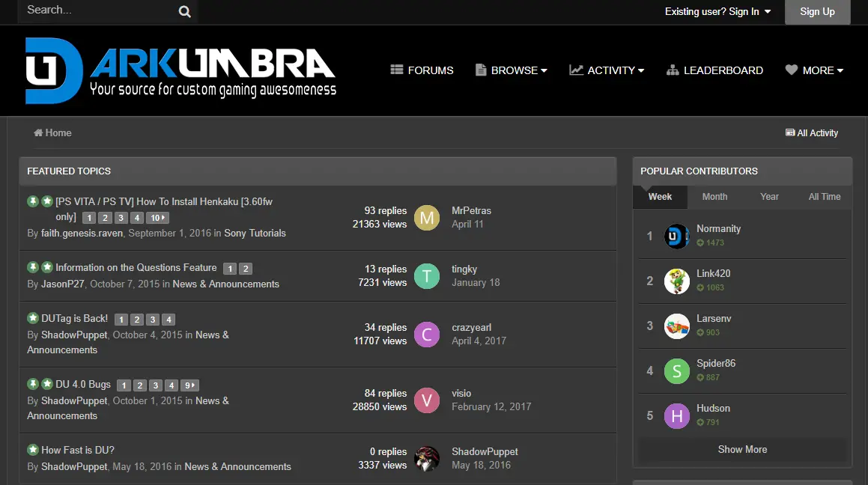
Task: Open Existing user Sign In dropdown
Action: click(x=717, y=11)
